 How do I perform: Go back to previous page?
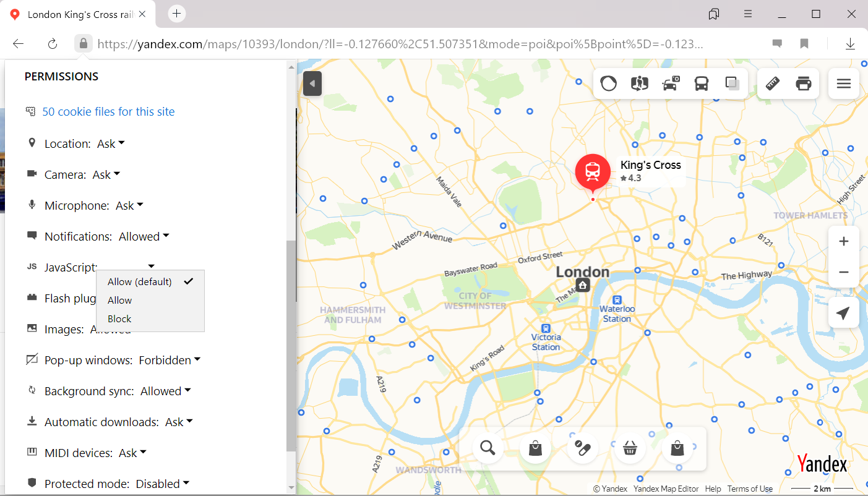tap(19, 44)
